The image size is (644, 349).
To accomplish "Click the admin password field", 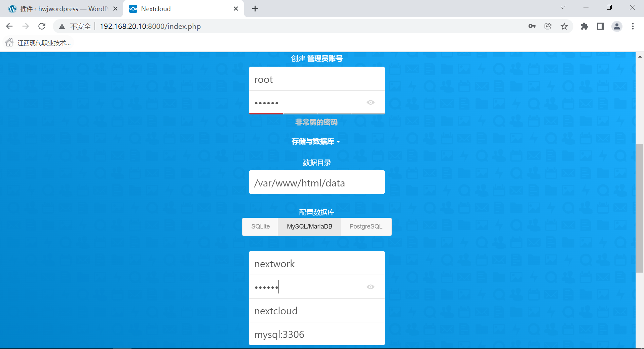I will coord(317,102).
